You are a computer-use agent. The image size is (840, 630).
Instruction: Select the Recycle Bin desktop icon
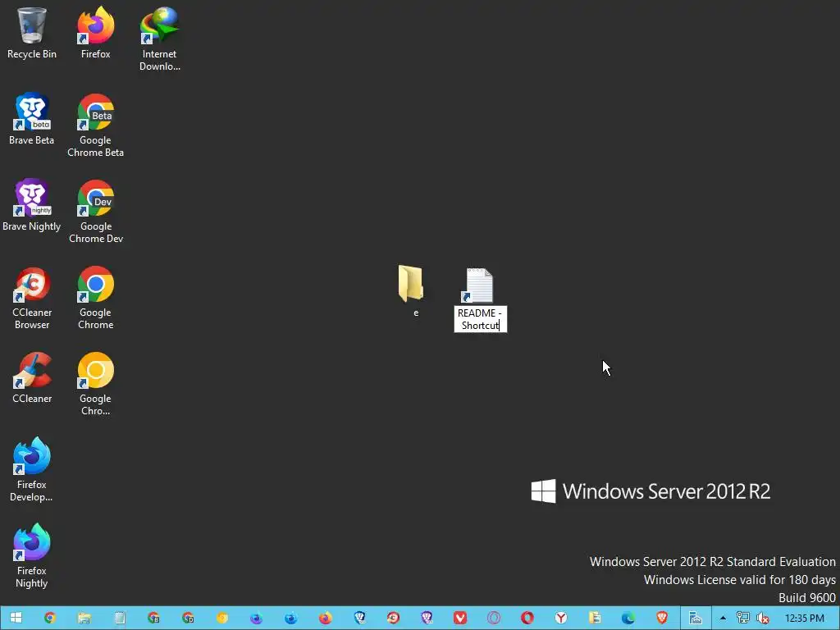[x=32, y=33]
